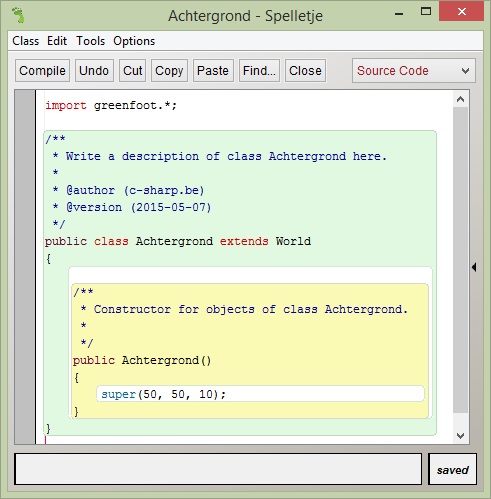Open the Class menu
The width and height of the screenshot is (491, 499).
(26, 41)
